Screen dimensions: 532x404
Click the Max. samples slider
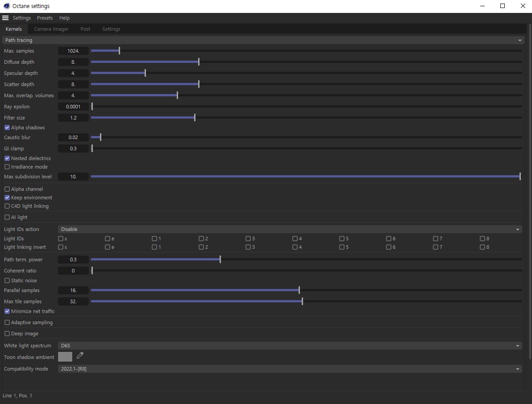(306, 51)
